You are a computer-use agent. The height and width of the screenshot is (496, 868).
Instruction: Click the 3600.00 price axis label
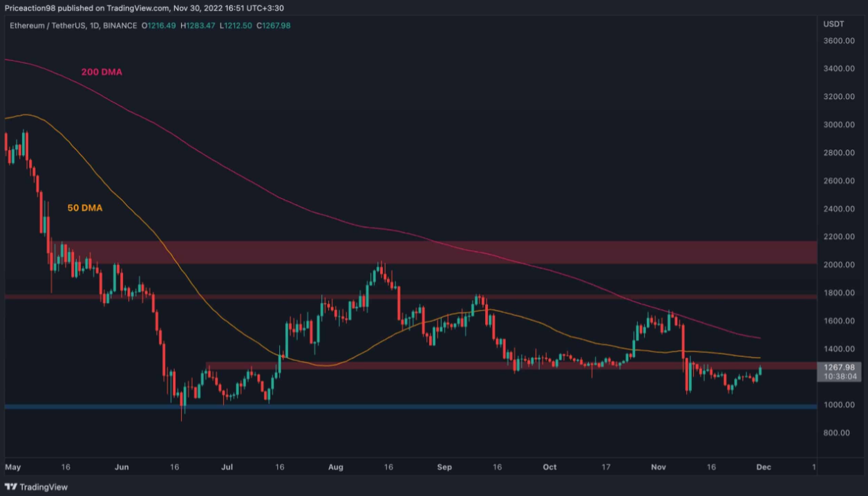[838, 41]
